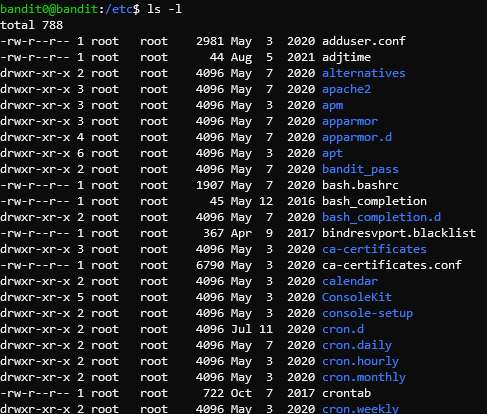Select permissions drwxr-xr-x of apt row
The image size is (487, 414).
(35, 153)
